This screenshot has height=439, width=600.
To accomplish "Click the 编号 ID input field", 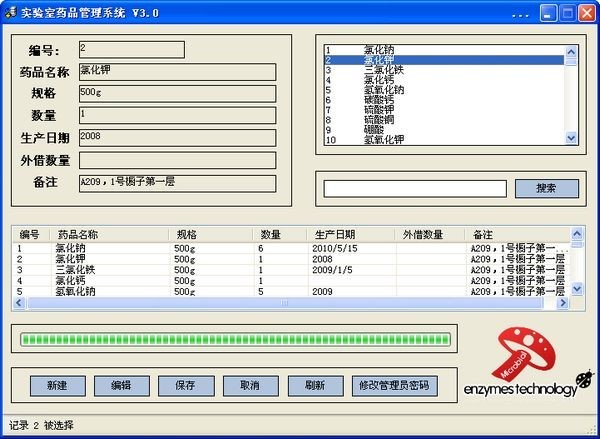I will click(x=132, y=50).
